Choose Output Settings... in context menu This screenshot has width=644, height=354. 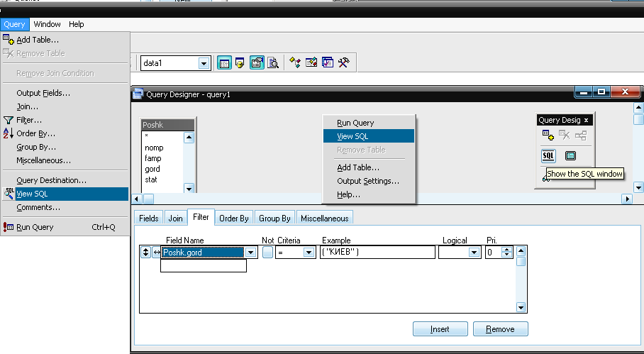coord(368,181)
